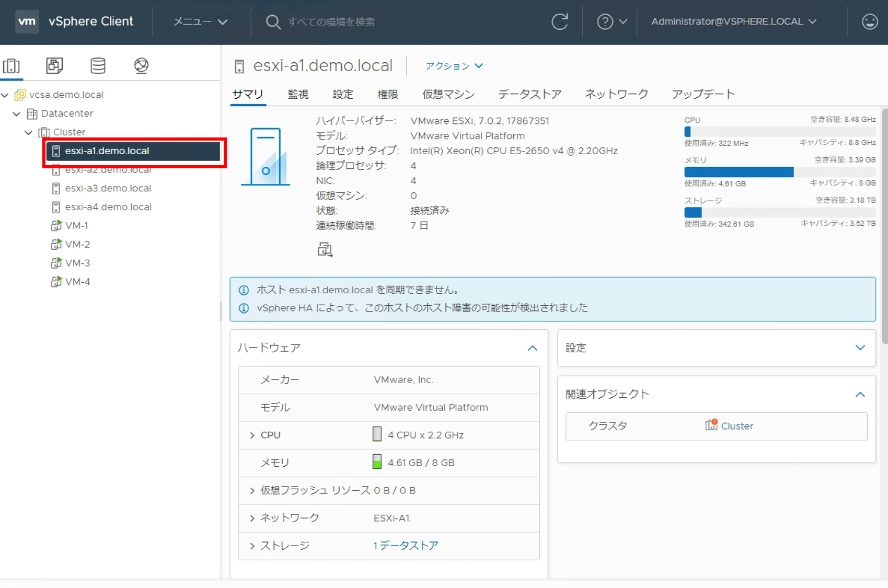This screenshot has height=588, width=888.
Task: Focus the すべての環境を検索 search field
Action: [331, 22]
